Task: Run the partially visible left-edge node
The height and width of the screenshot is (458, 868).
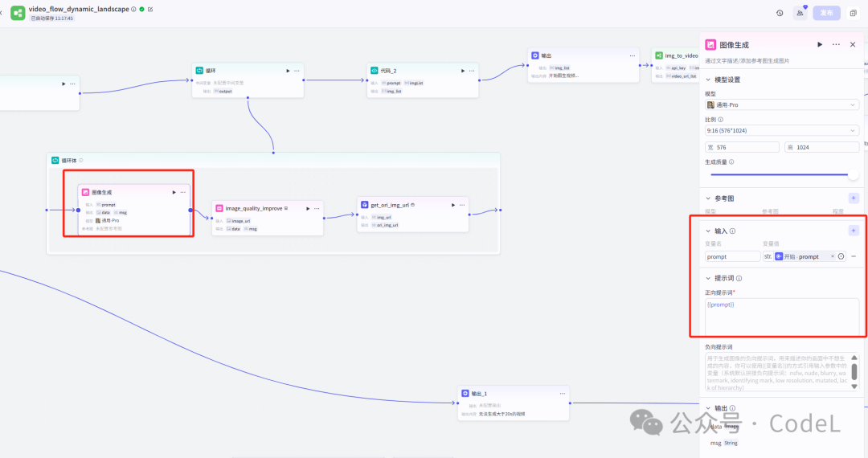Action: click(63, 84)
